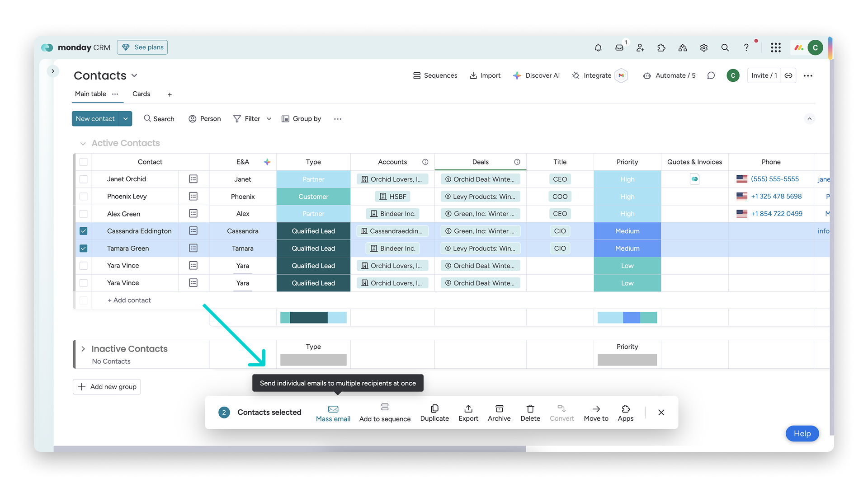This screenshot has height=488, width=868.
Task: Open the nine-dot products switcher
Action: (776, 47)
